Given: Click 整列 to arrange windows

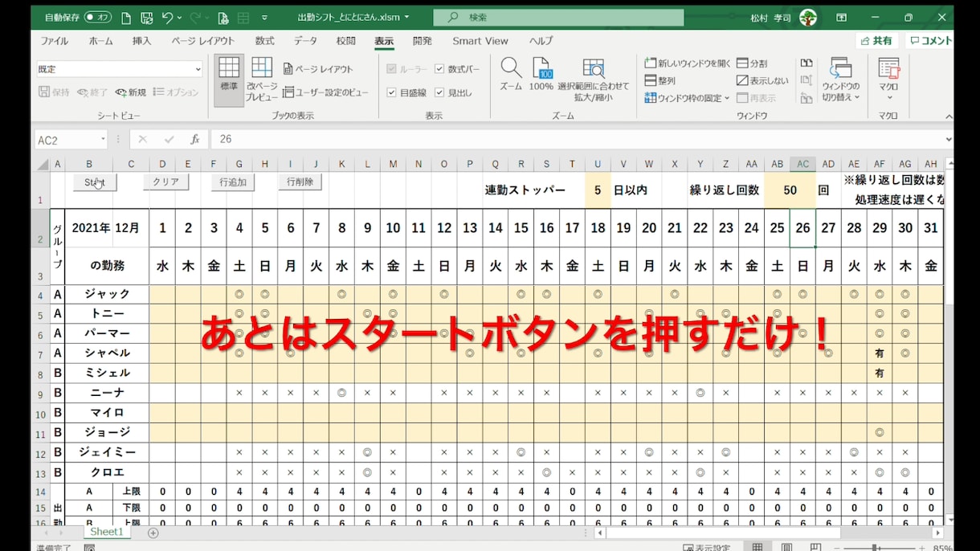Looking at the screenshot, I should (x=661, y=80).
